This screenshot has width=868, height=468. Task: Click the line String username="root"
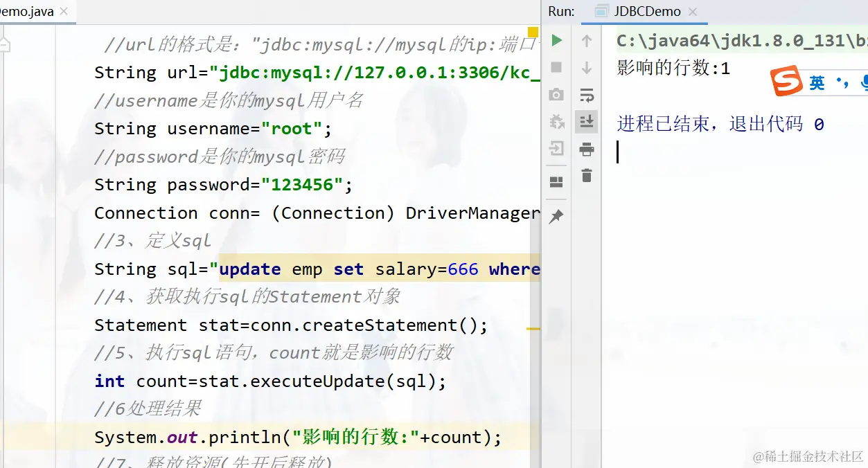point(213,129)
